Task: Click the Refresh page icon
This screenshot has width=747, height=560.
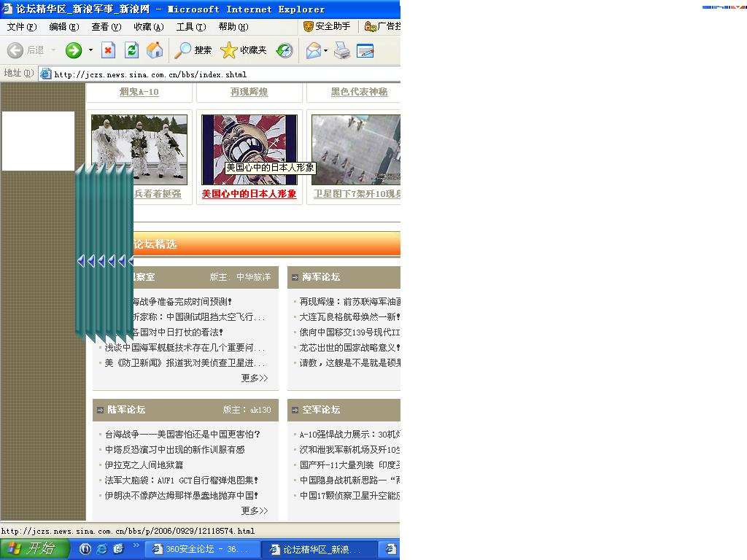Action: pyautogui.click(x=131, y=50)
